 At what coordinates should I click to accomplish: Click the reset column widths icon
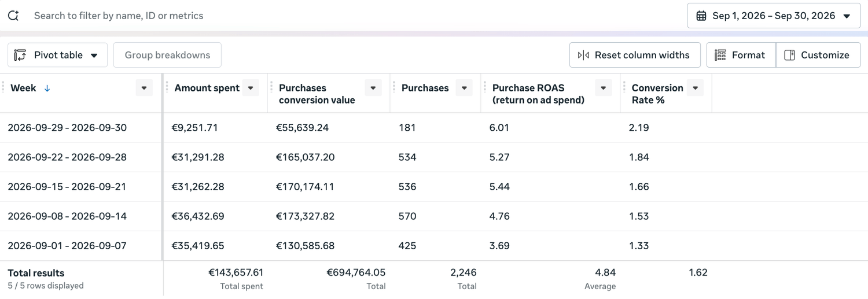point(583,55)
